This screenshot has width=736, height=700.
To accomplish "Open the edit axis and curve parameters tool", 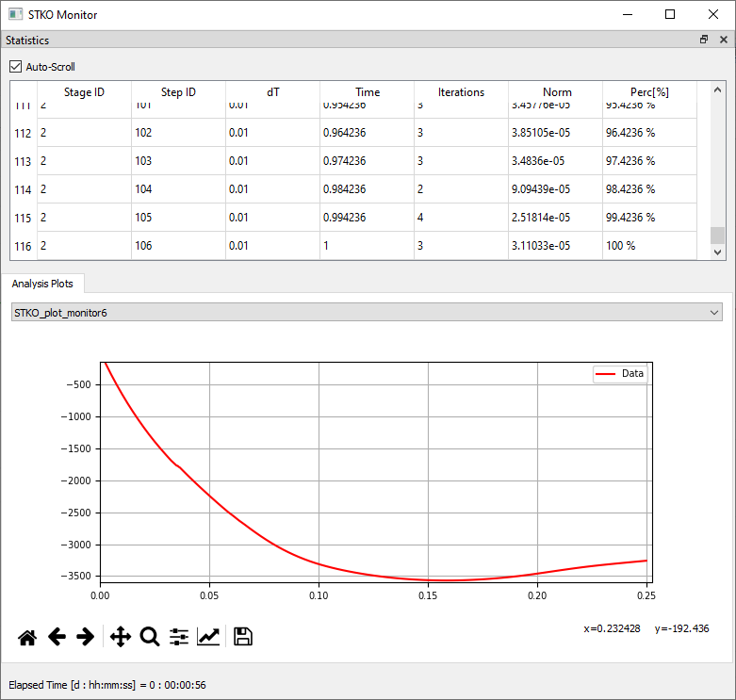I will click(208, 637).
